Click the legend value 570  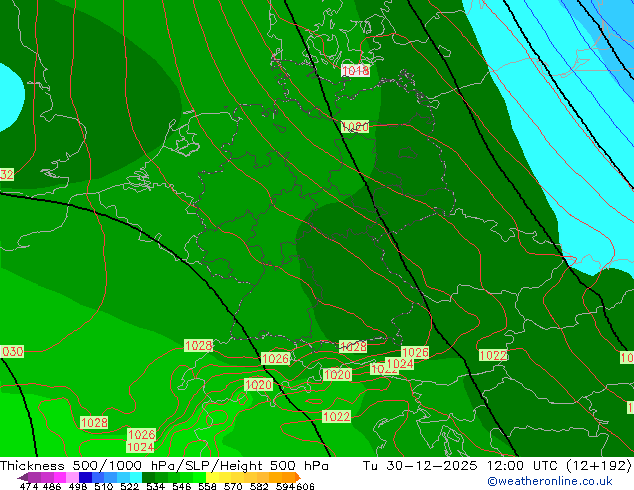pos(233,486)
